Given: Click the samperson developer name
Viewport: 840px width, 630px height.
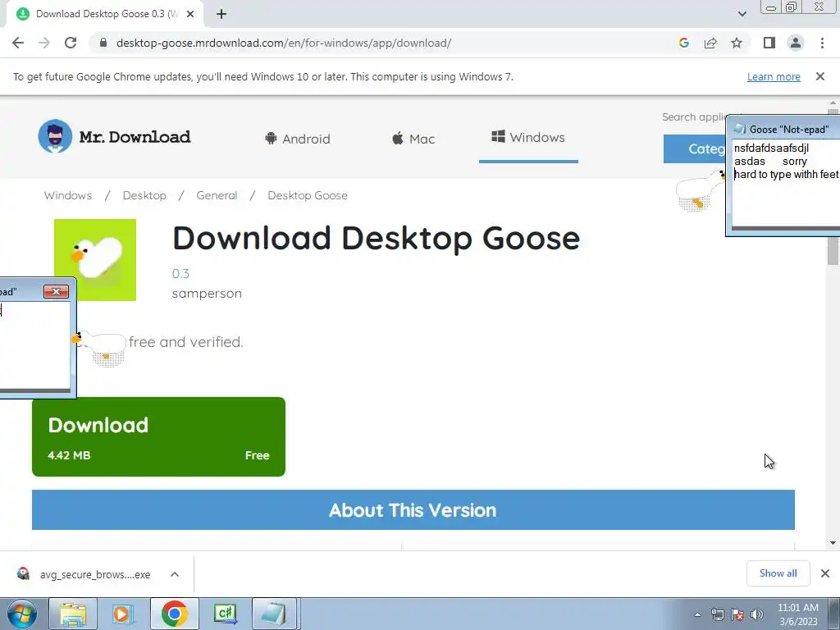Looking at the screenshot, I should click(x=207, y=294).
